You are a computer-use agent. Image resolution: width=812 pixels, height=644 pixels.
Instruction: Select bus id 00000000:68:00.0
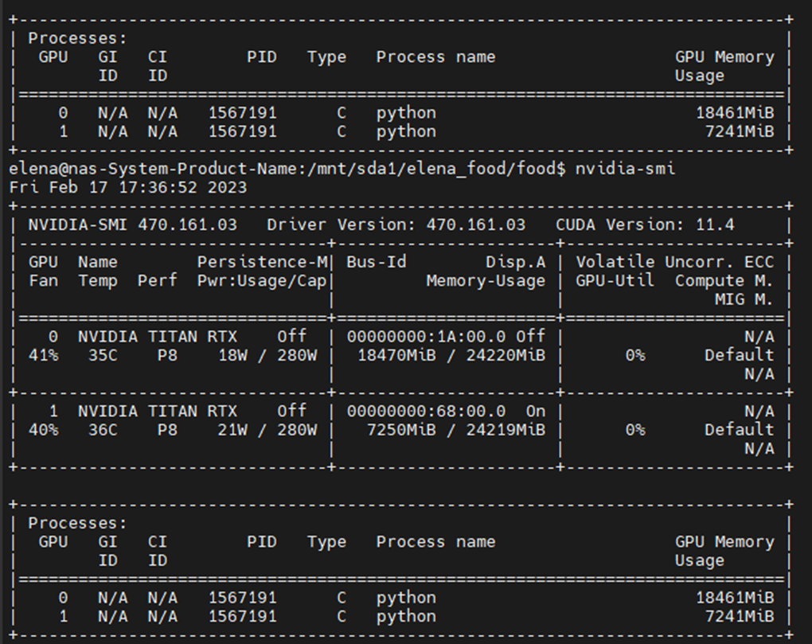click(426, 411)
